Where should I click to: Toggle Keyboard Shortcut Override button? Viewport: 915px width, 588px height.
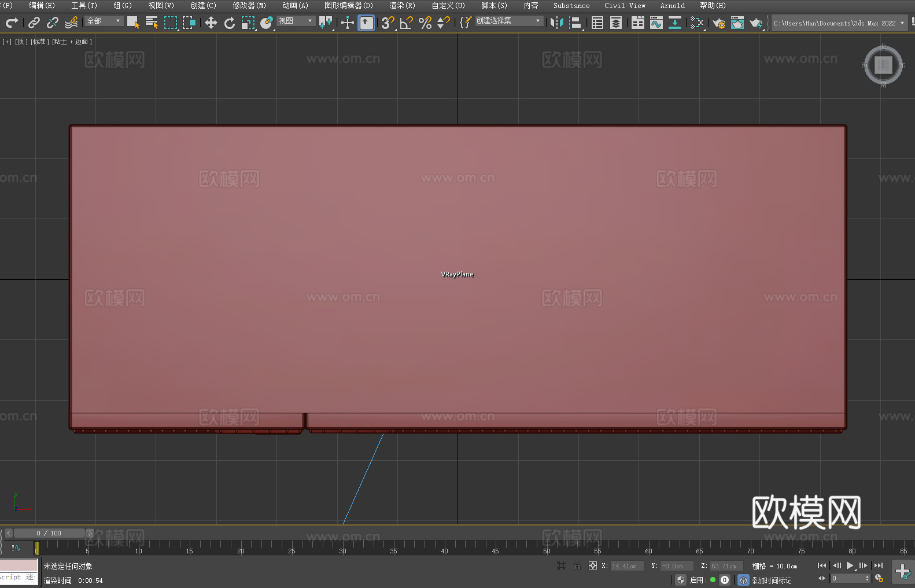tap(366, 23)
